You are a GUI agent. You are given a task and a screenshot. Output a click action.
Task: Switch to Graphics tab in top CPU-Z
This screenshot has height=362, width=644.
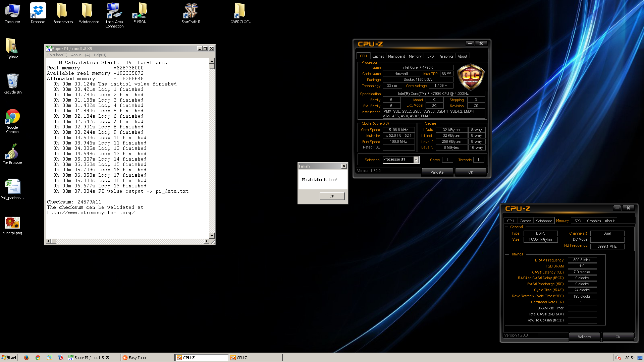[x=446, y=56]
